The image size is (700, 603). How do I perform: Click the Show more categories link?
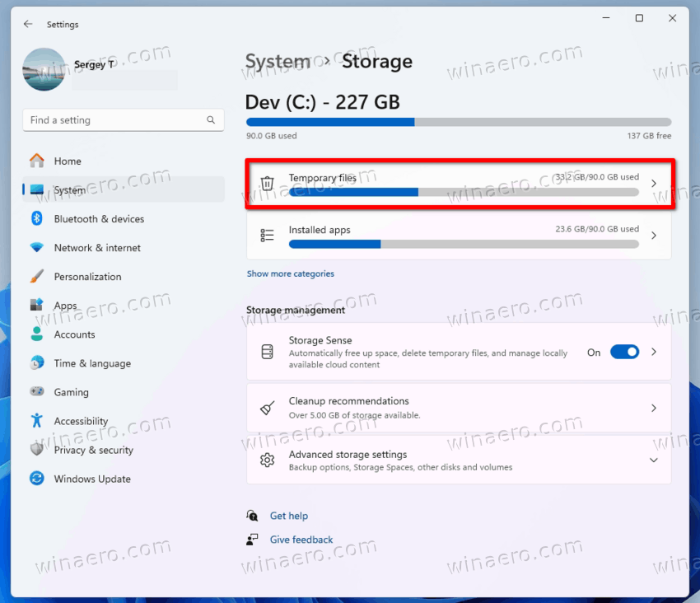click(x=292, y=273)
